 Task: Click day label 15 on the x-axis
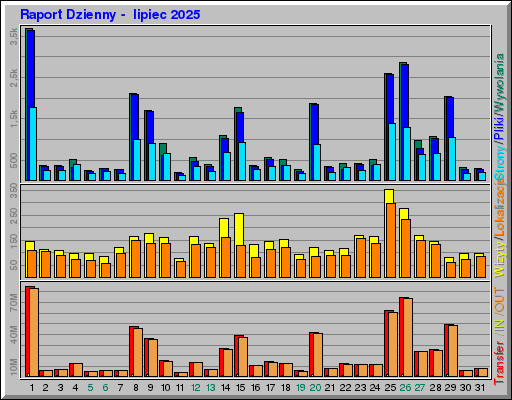[x=240, y=388]
